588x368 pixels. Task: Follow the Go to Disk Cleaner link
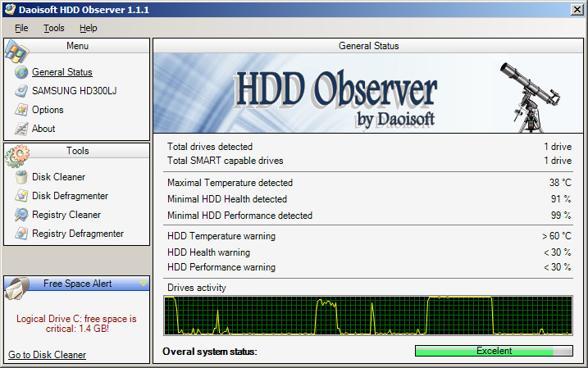click(48, 355)
